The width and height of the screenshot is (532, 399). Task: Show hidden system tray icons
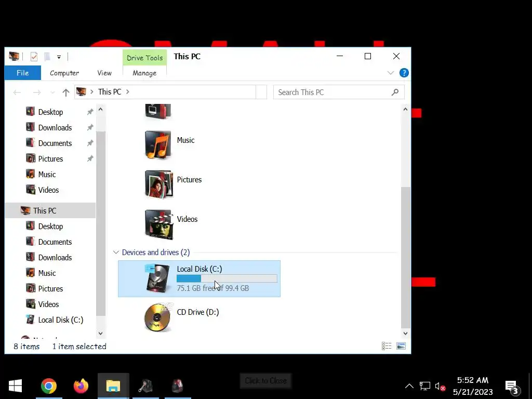(x=409, y=386)
